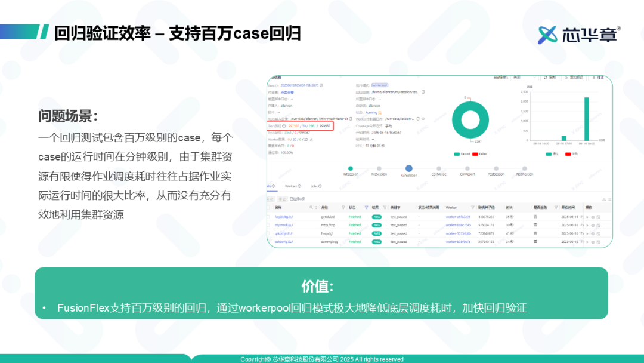
Task: Open the column settings icon above the table
Action: click(609, 199)
